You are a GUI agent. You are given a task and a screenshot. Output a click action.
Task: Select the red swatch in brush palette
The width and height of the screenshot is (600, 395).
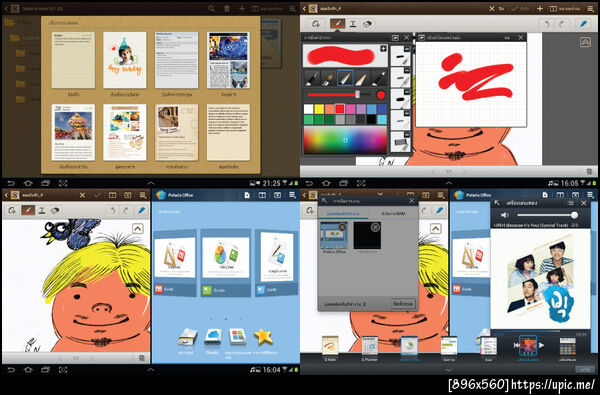(340, 109)
